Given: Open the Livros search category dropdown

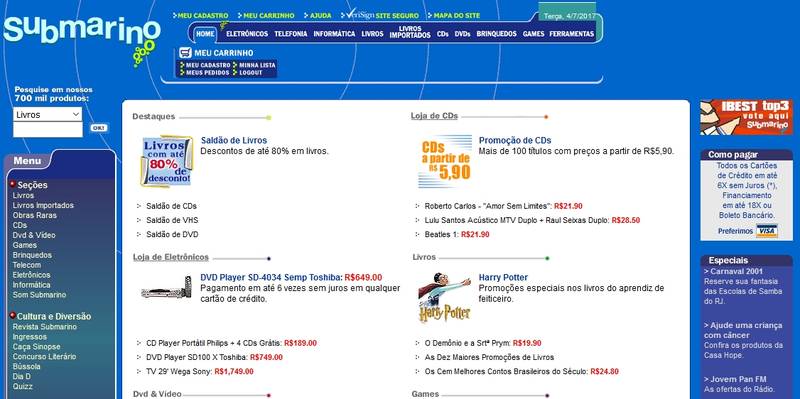Looking at the screenshot, I should tap(47, 114).
